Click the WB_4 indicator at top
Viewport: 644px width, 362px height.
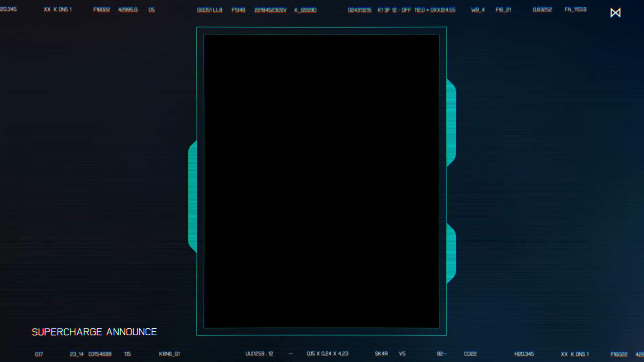pos(478,10)
